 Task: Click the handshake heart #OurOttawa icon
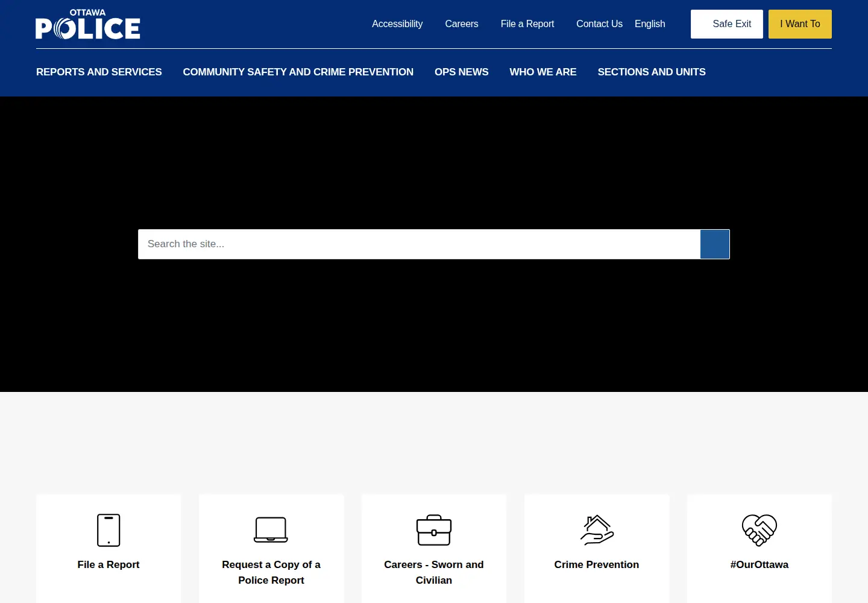point(759,530)
